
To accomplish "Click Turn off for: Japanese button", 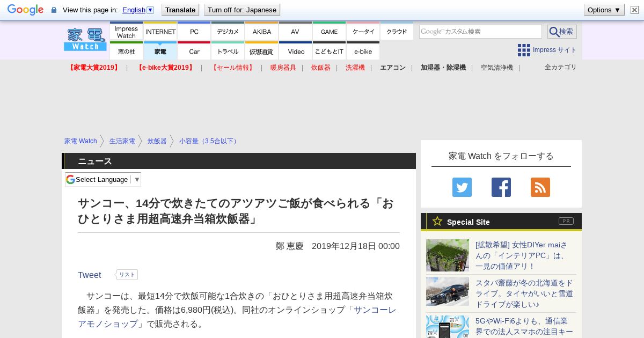I will tap(242, 10).
